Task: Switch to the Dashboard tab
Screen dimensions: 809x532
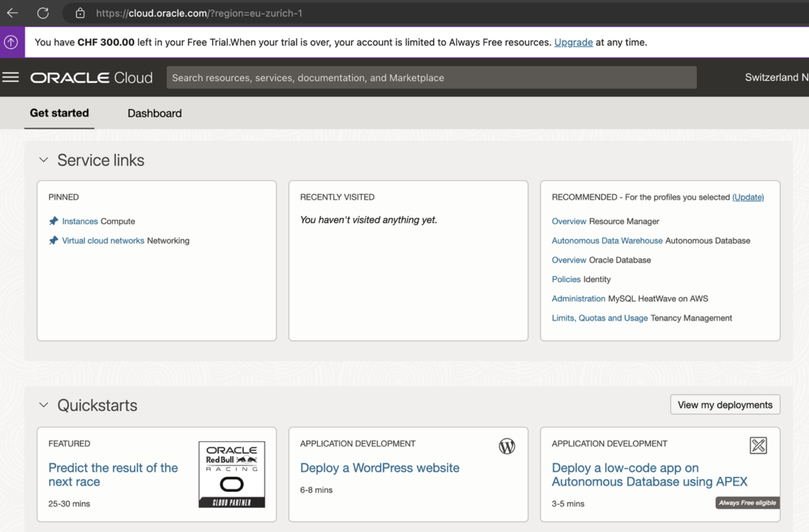Action: [154, 113]
